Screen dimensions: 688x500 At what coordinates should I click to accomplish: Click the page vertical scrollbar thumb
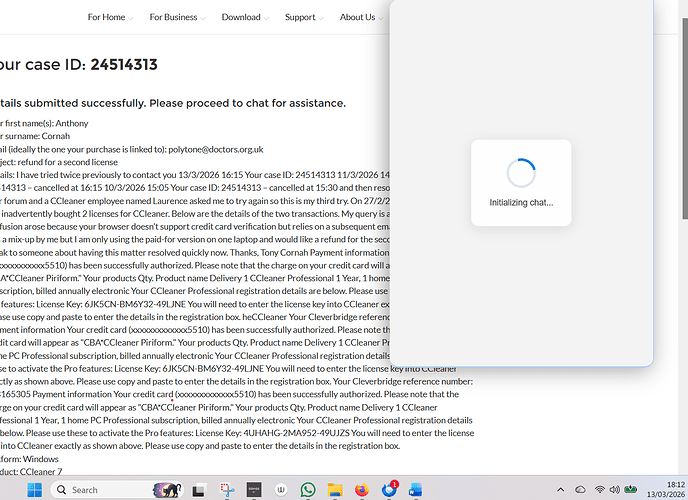tap(684, 118)
